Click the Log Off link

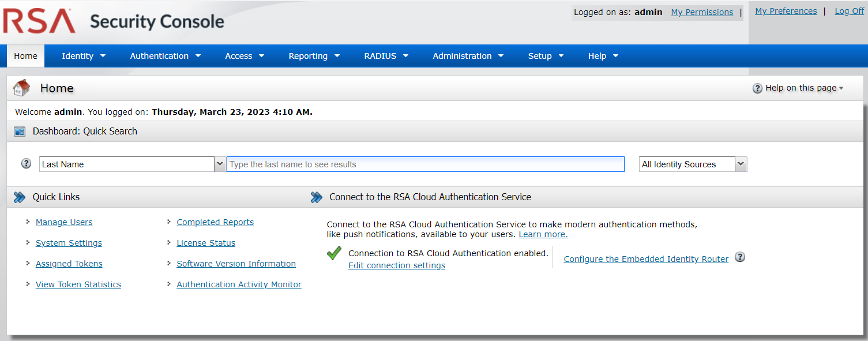[849, 11]
